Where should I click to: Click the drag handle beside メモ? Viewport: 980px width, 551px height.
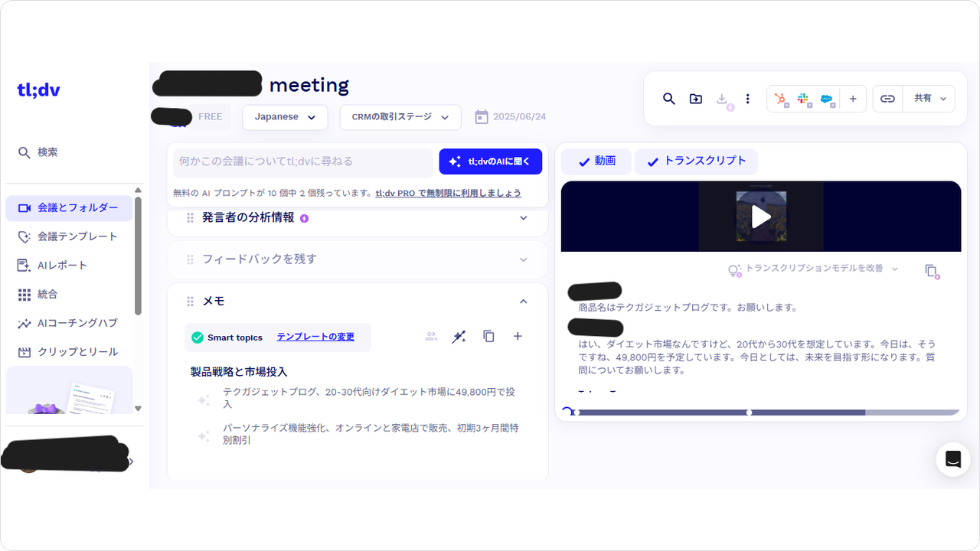(190, 302)
